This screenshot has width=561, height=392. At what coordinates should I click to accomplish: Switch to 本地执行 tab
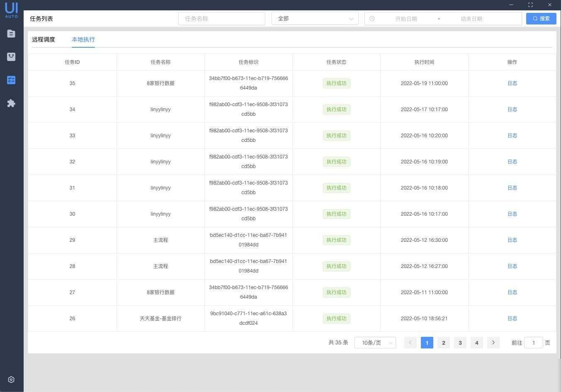83,39
